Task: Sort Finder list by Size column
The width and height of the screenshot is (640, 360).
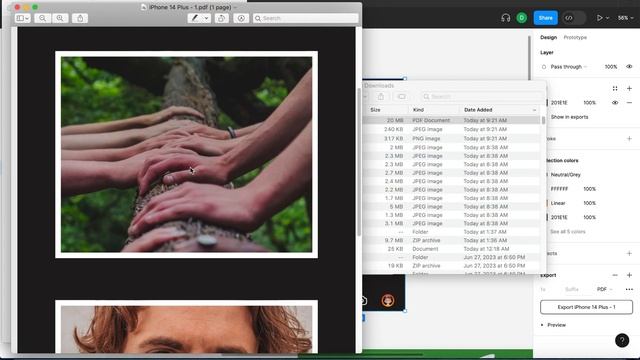Action: click(x=375, y=110)
